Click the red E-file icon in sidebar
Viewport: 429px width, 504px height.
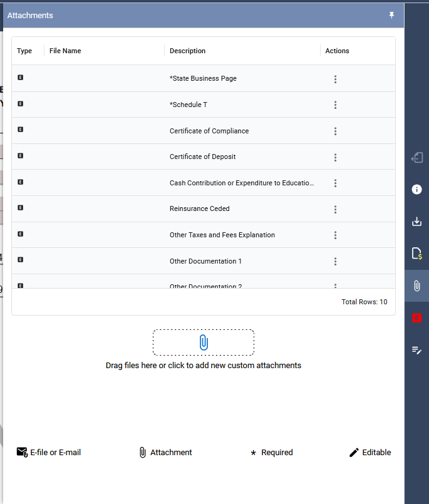pos(416,318)
